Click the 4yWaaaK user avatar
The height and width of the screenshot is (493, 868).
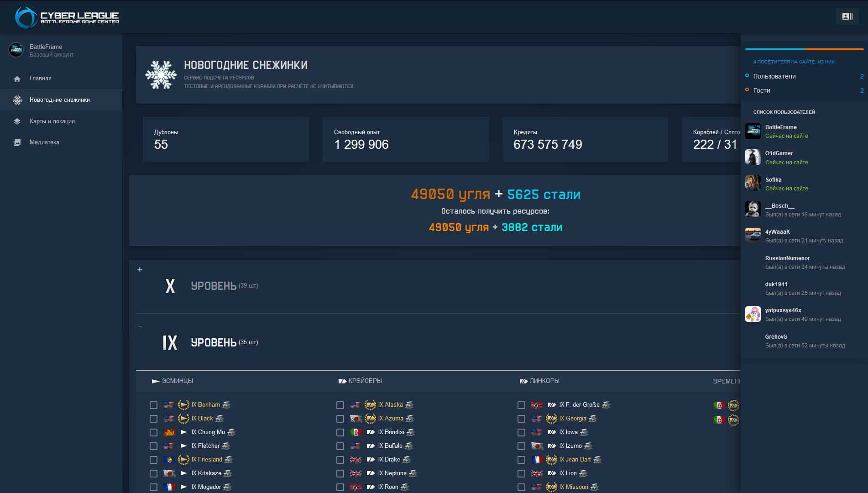pyautogui.click(x=753, y=236)
